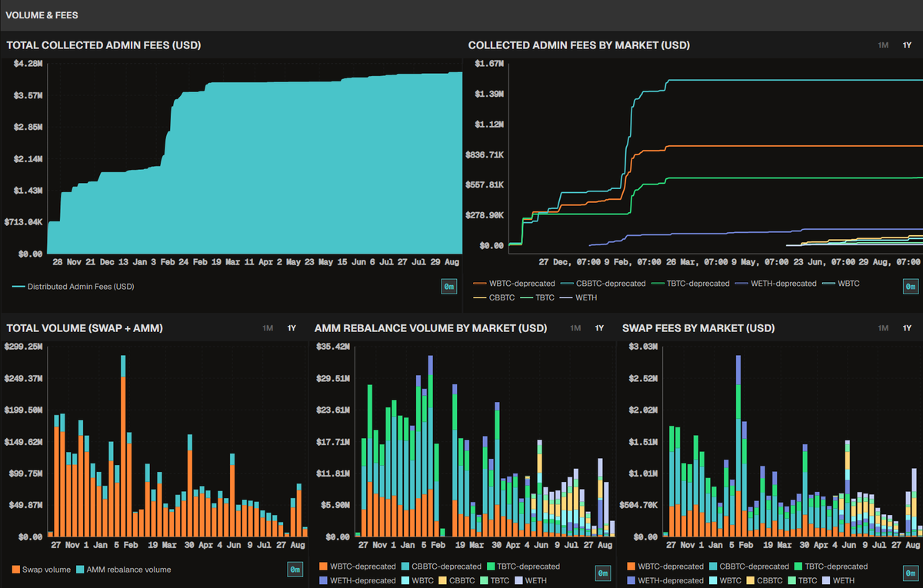The image size is (923, 588).
Task: Click the 0m button in Total Collected Admin Fees
Action: pyautogui.click(x=449, y=287)
